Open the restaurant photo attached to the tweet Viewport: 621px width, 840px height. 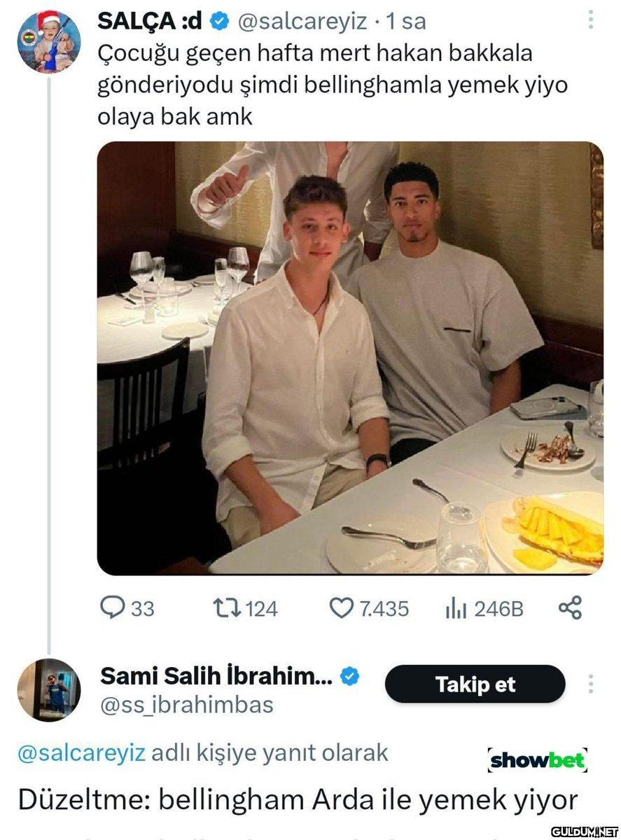[x=349, y=358]
